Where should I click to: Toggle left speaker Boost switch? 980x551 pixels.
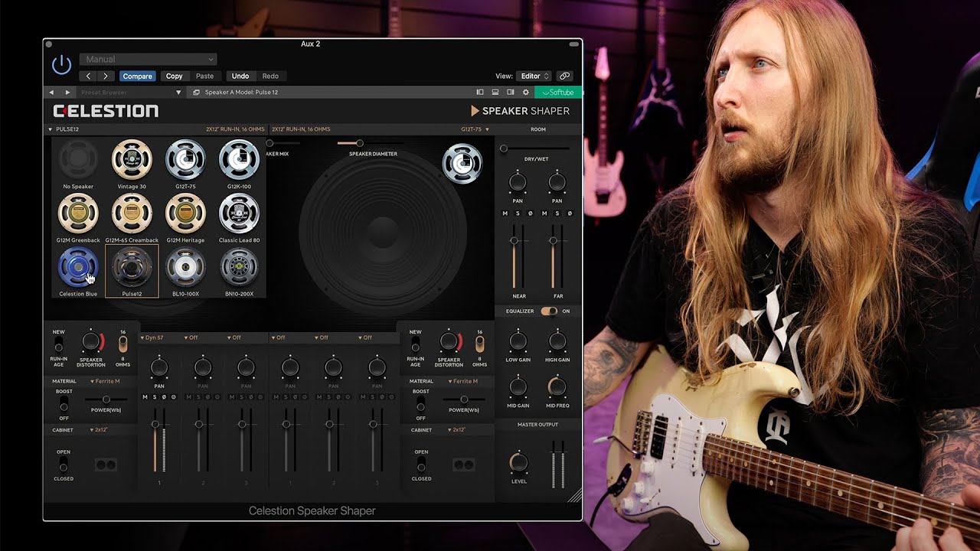click(64, 403)
